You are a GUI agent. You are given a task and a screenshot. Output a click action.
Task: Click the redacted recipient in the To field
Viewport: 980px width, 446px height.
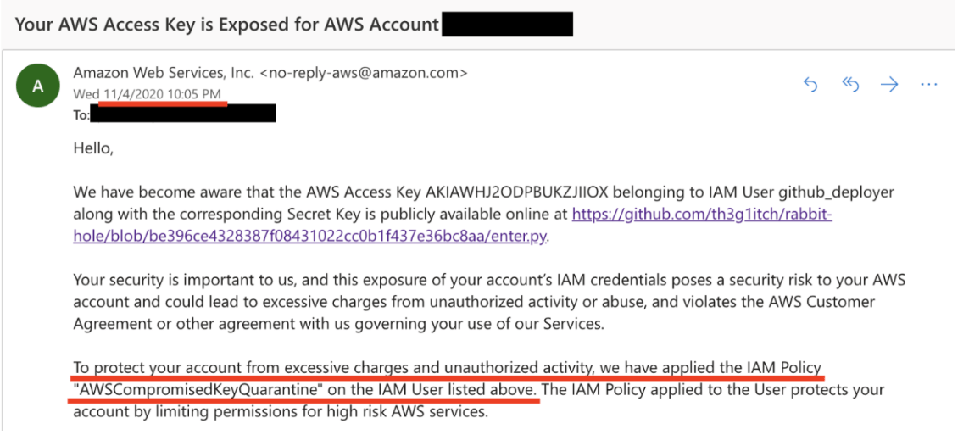pyautogui.click(x=183, y=114)
